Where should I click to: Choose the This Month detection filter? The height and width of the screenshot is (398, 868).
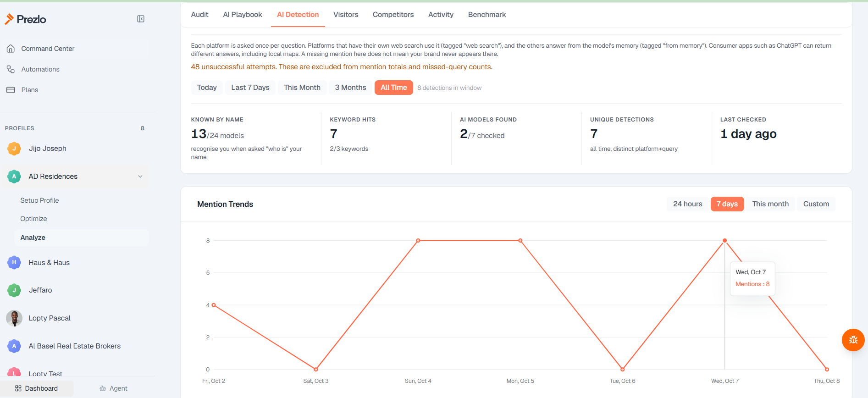[302, 88]
